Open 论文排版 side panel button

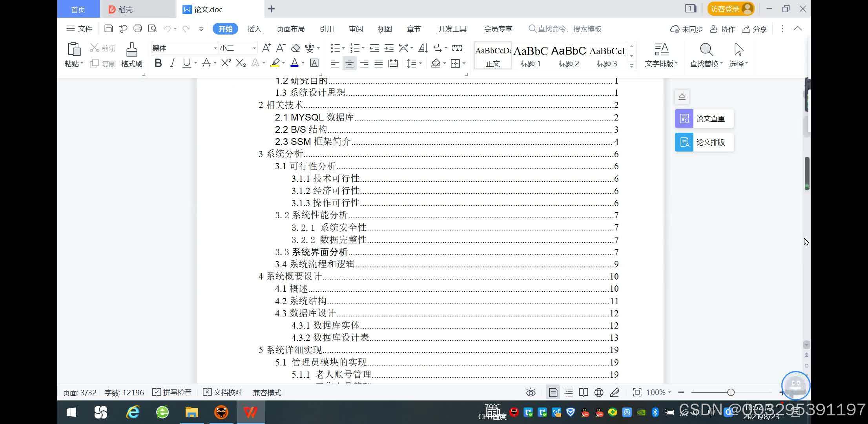point(704,142)
